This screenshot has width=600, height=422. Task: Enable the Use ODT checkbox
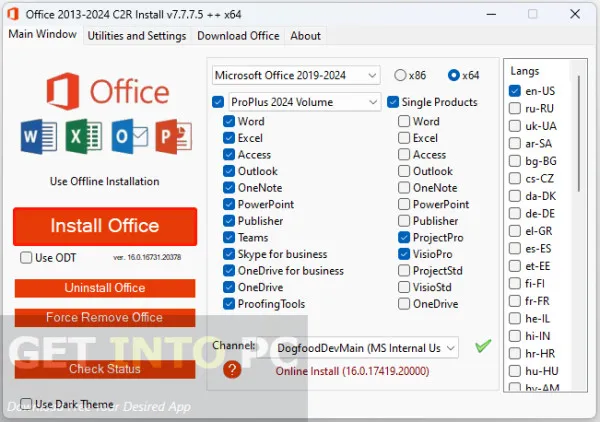point(26,257)
